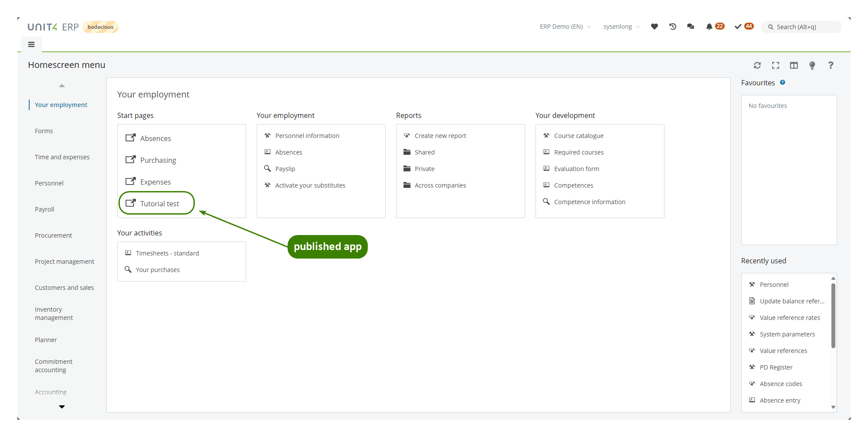Image resolution: width=868 pixels, height=437 pixels.
Task: Open the checkmark tasks with 44 items
Action: (x=738, y=27)
